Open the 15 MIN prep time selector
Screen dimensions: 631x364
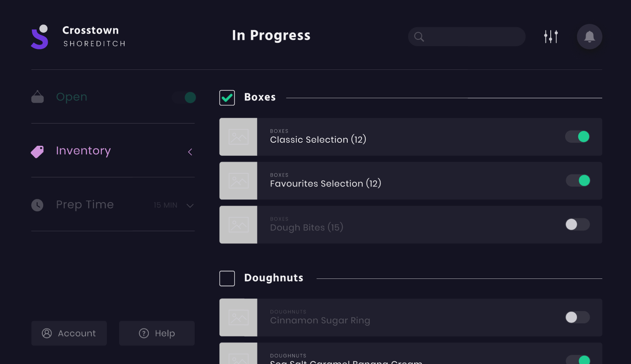tap(166, 205)
